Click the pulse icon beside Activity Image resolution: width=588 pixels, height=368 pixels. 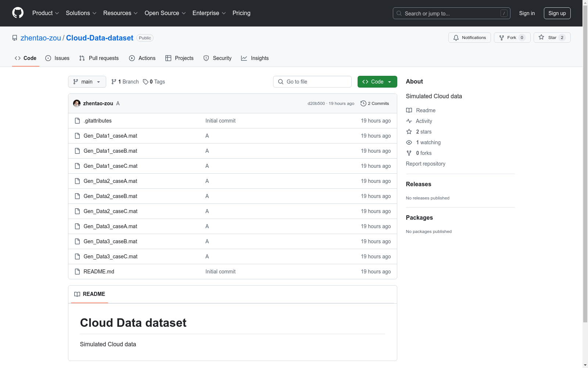(x=409, y=121)
